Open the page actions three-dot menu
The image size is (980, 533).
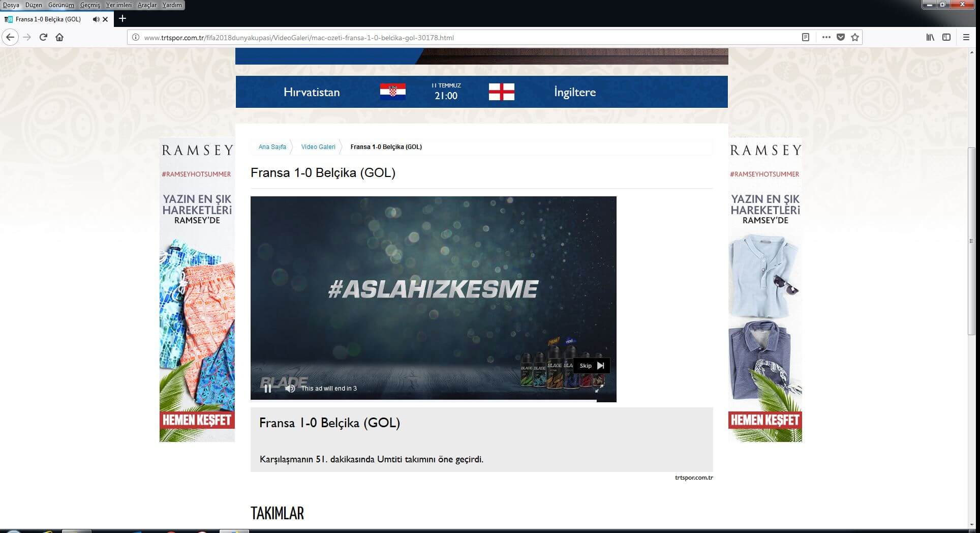pos(826,37)
